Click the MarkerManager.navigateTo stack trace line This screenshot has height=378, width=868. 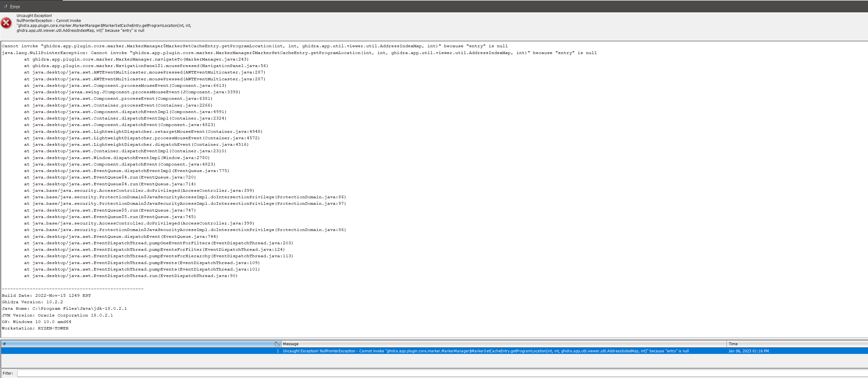(136, 59)
